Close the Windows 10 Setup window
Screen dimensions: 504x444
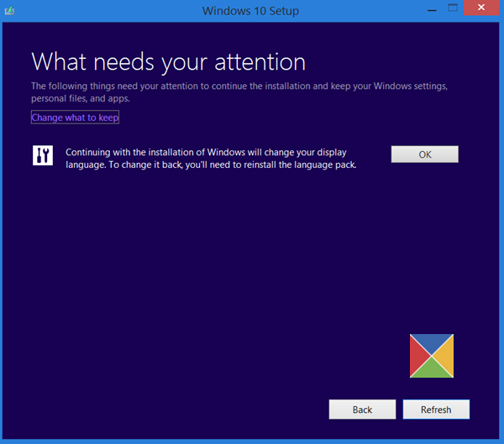tap(481, 8)
